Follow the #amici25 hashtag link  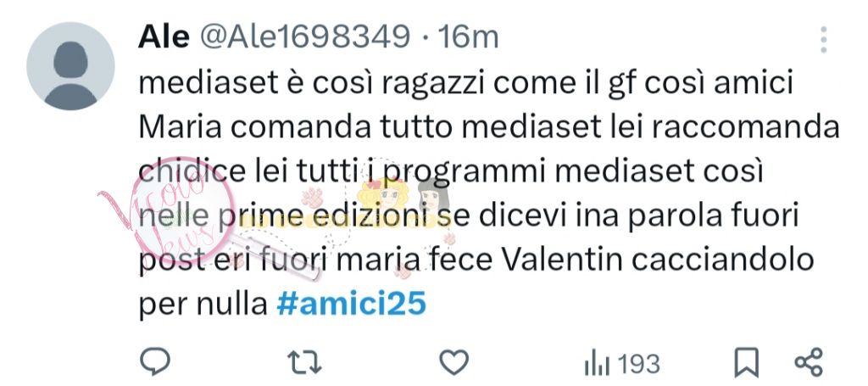tap(352, 304)
